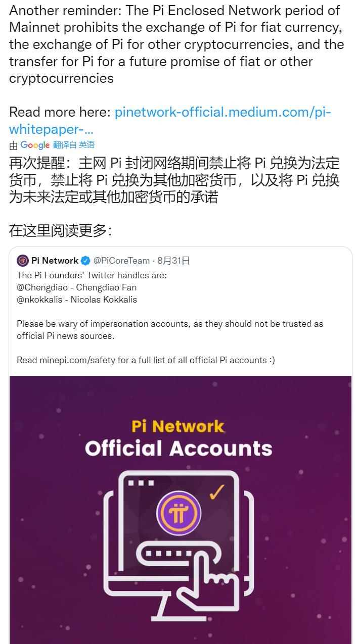Image resolution: width=355 pixels, height=644 pixels.
Task: Select the impersonation accounts warning text
Action: coord(170,330)
